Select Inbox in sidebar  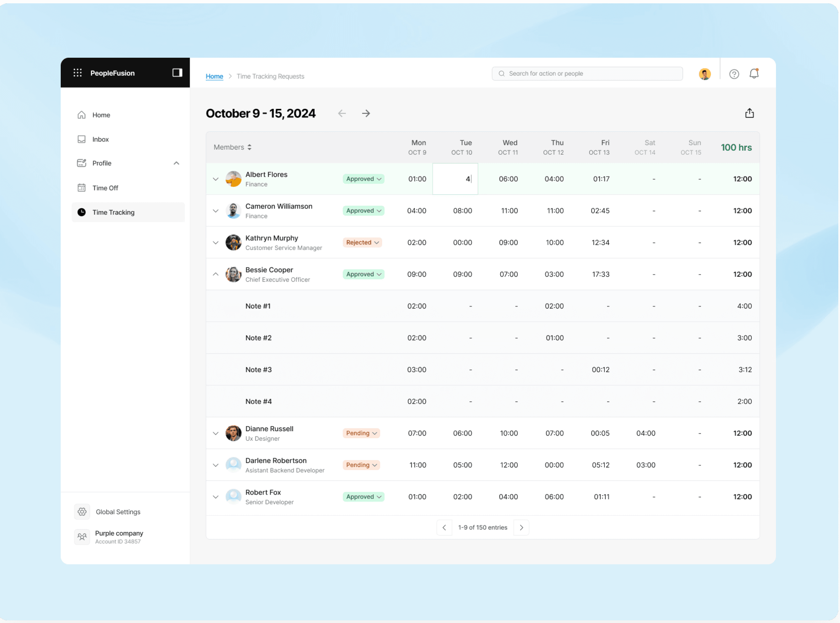[x=100, y=140]
